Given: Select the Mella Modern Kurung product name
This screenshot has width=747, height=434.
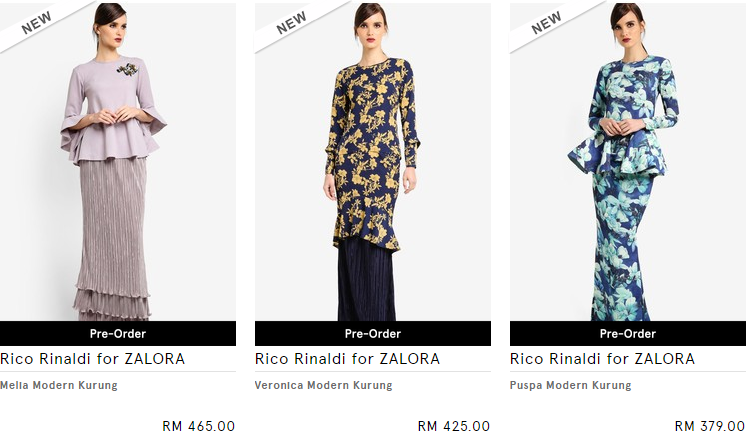Looking at the screenshot, I should click(x=59, y=385).
